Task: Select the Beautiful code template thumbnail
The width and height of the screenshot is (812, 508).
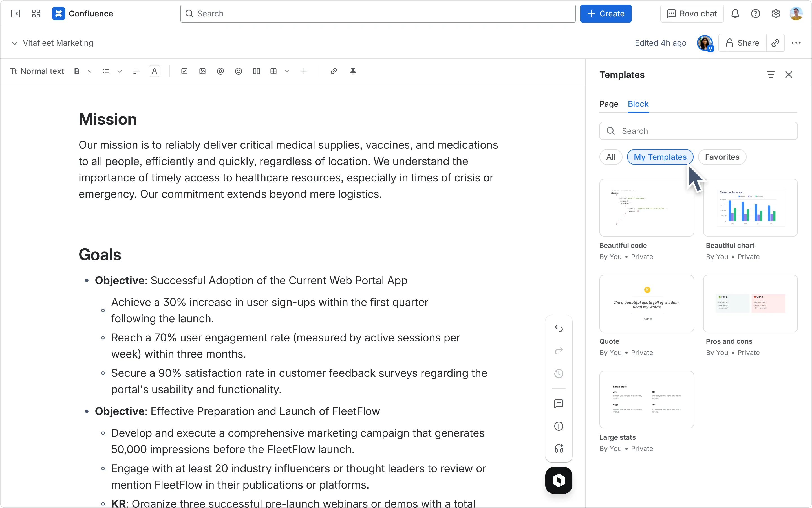Action: click(646, 208)
